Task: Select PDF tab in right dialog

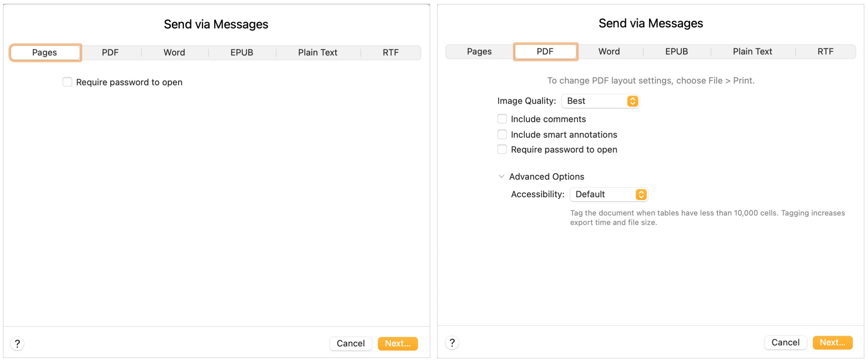Action: 545,52
